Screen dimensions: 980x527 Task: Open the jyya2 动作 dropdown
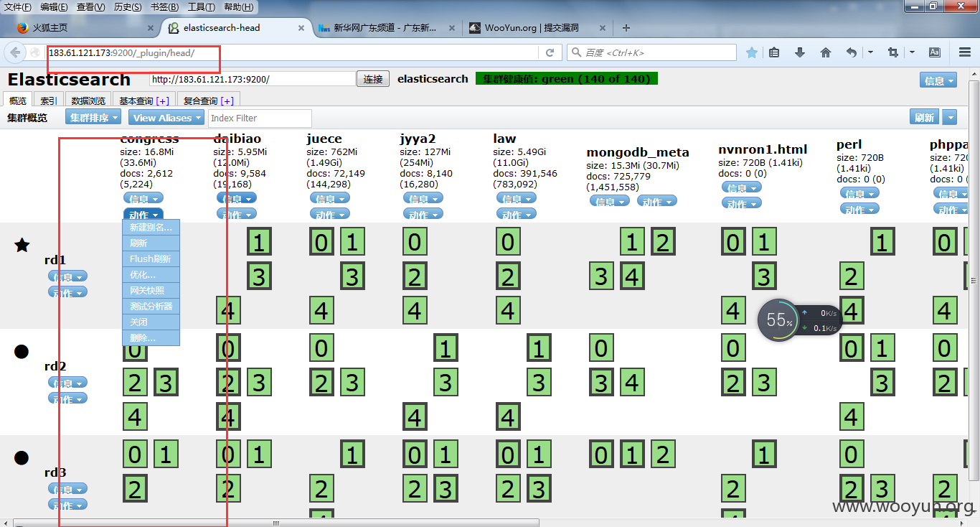click(423, 214)
